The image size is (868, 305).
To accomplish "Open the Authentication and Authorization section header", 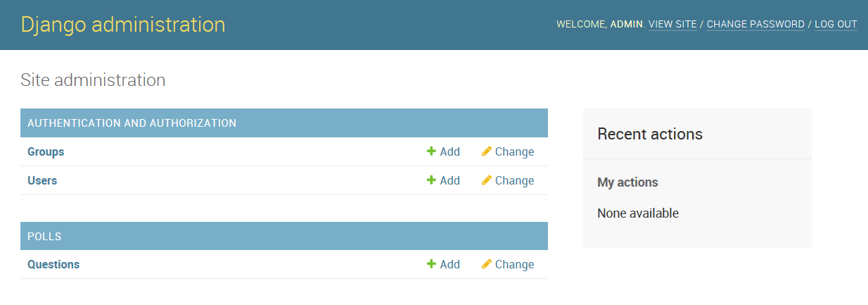I will (x=132, y=123).
